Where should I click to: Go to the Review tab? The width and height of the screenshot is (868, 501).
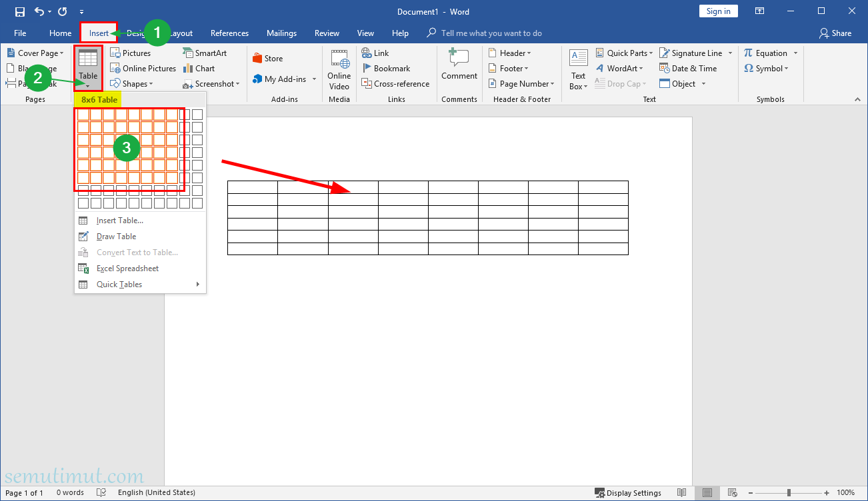coord(327,33)
